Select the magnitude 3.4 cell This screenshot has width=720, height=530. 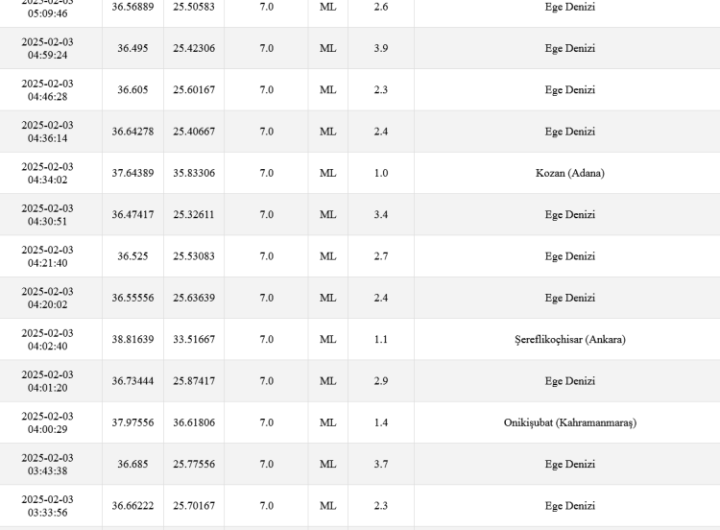381,215
